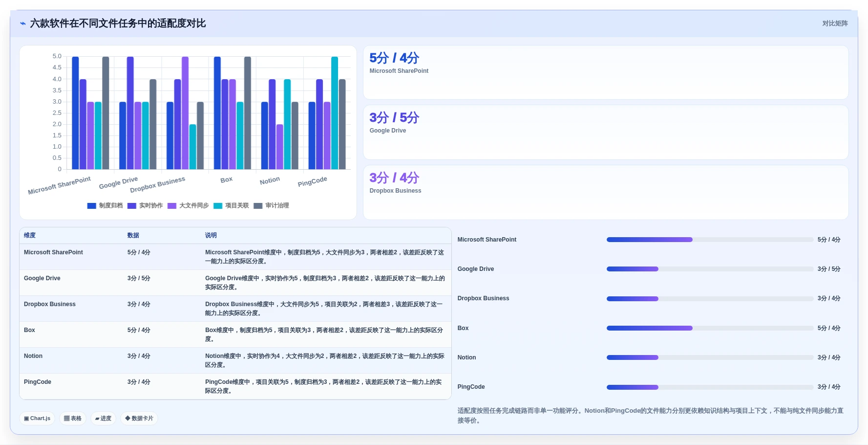Screen dimensions: 868x445
Task: Select Notion table row name
Action: click(33, 356)
